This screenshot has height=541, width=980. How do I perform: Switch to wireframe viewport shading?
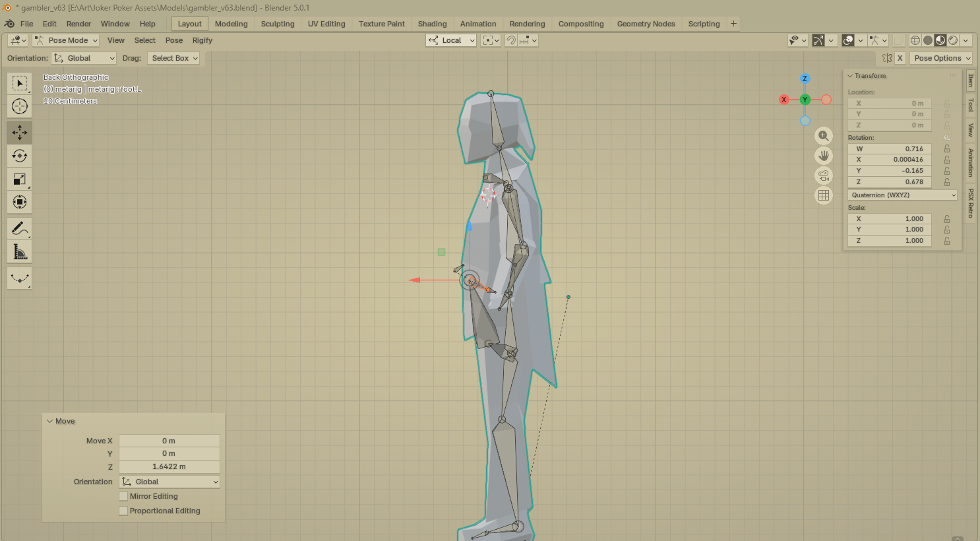click(915, 40)
